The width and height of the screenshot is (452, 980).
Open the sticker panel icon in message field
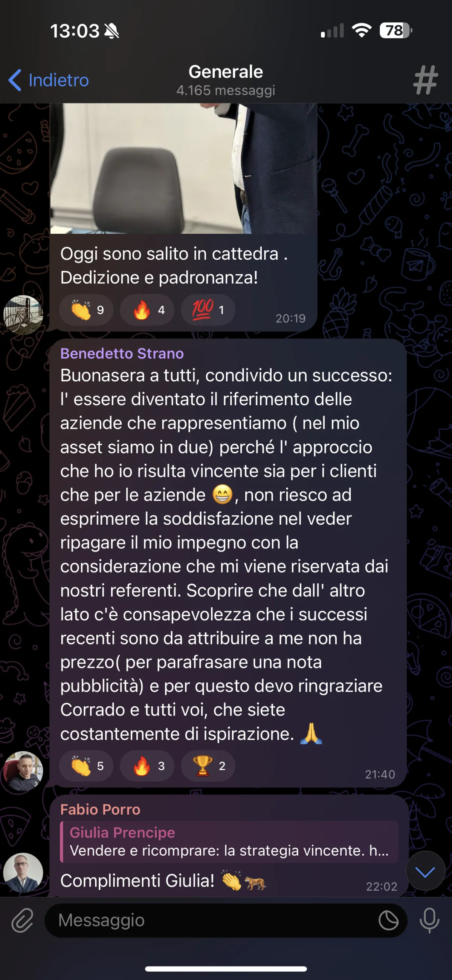(388, 921)
